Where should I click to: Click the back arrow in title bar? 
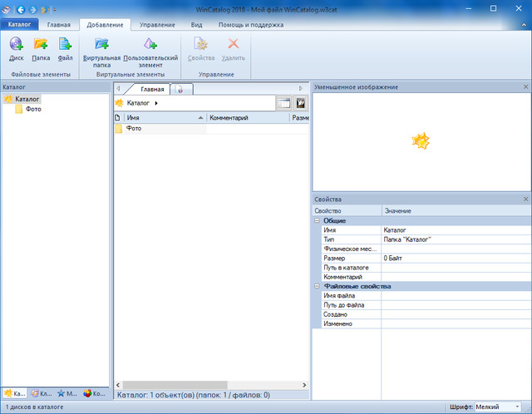[21, 10]
